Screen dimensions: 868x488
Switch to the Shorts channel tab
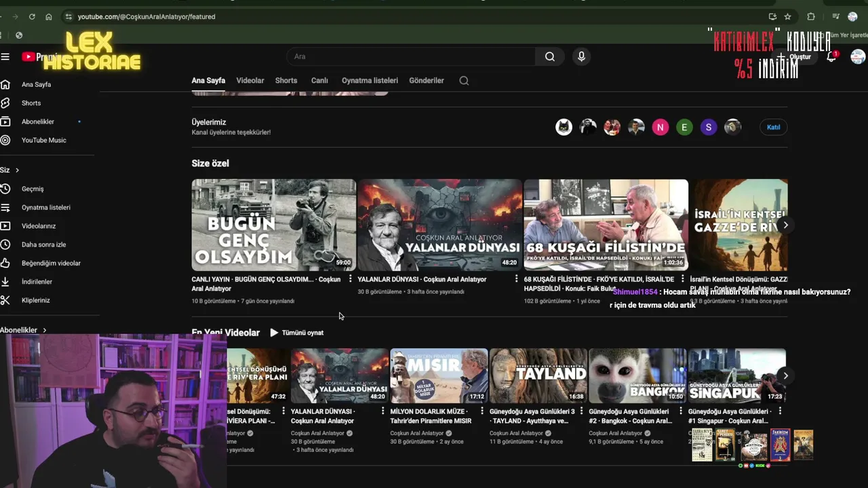(x=286, y=81)
